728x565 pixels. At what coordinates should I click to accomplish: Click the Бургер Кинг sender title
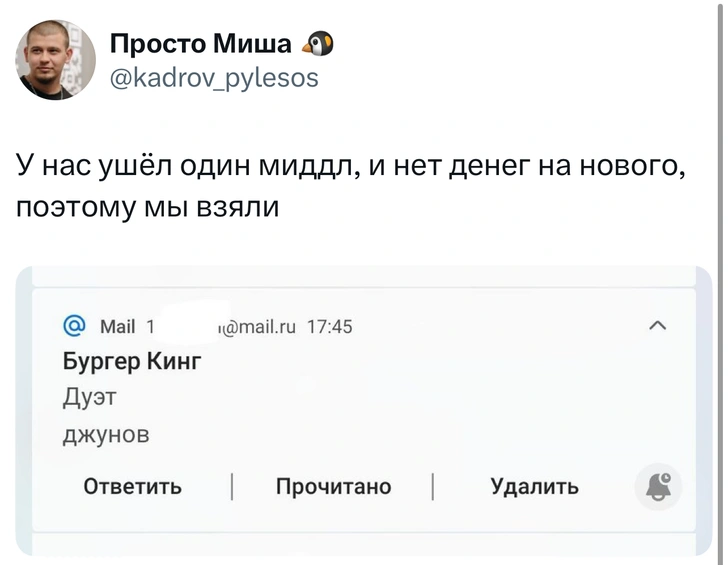tap(132, 361)
